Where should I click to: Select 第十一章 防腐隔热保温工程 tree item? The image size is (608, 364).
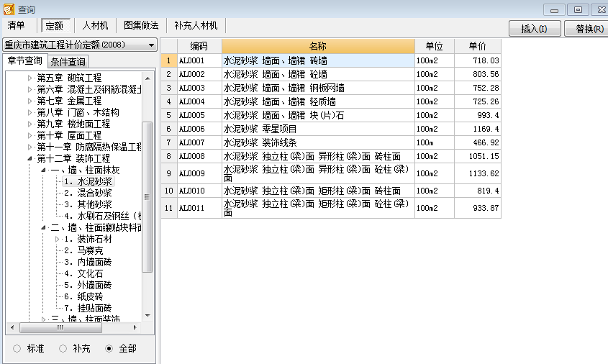point(89,147)
